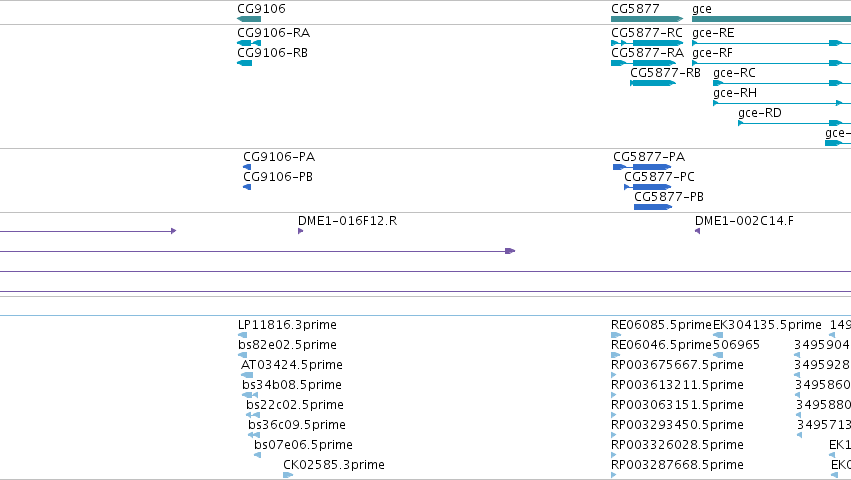Click EST label RP003613211.5prime
This screenshot has height=480, width=851.
677,385
